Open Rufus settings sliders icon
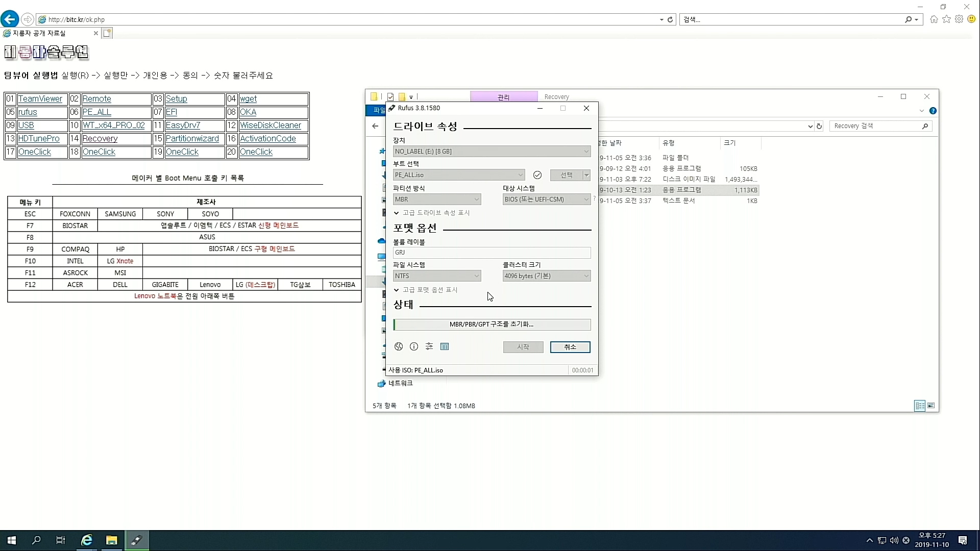980x551 pixels. pyautogui.click(x=429, y=347)
